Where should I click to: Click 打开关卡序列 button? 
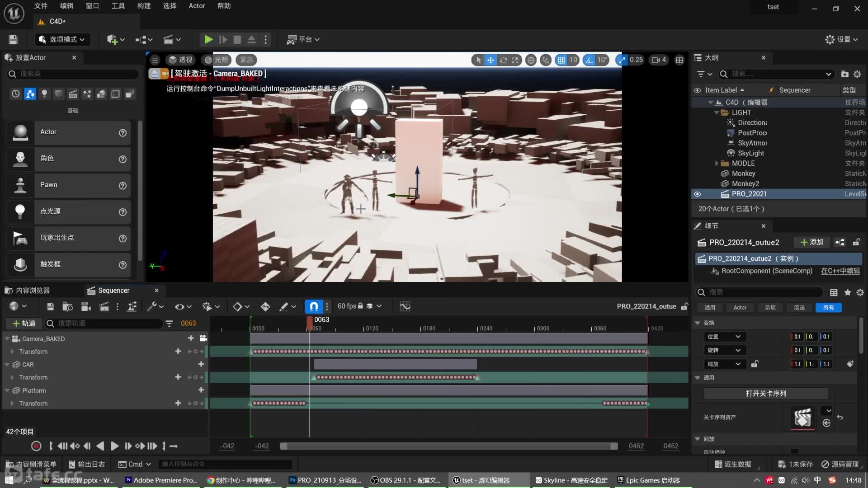[x=766, y=394]
